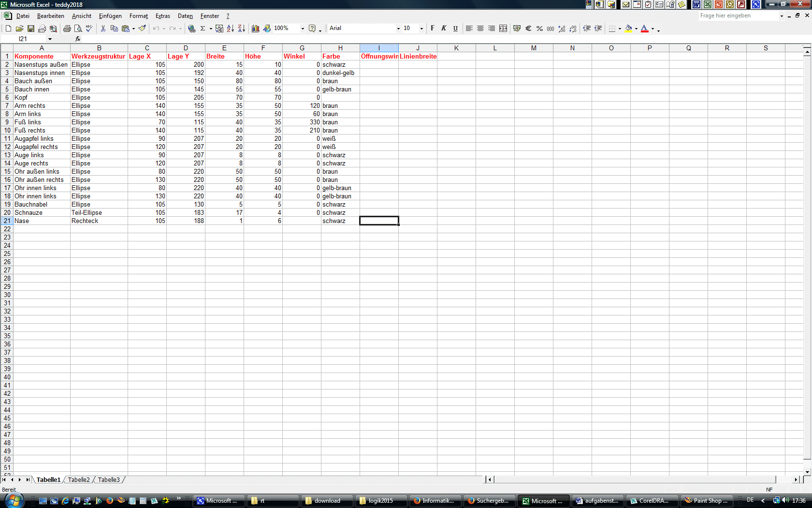Screen dimensions: 812x508
Task: Expand the Arial font name dropdown
Action: click(x=398, y=29)
